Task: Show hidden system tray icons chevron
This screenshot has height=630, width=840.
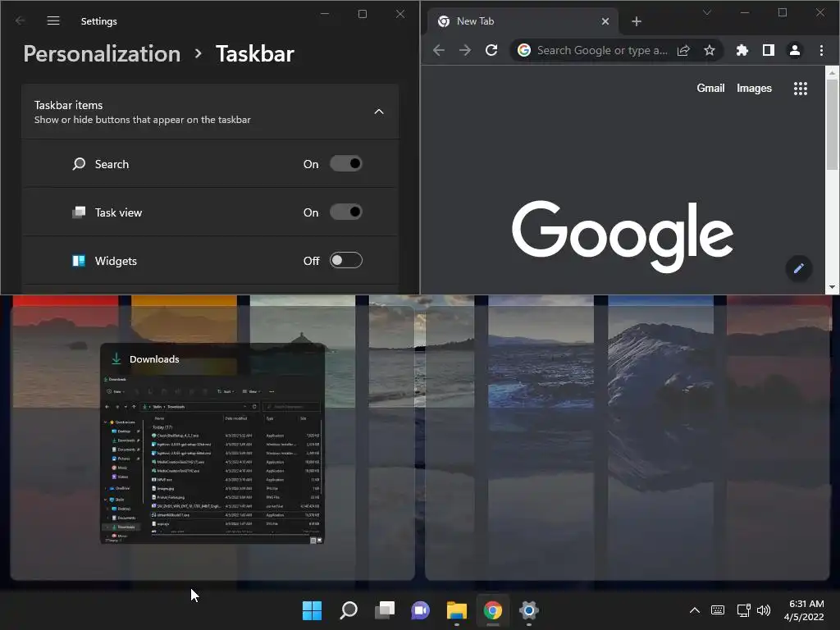Action: (x=694, y=610)
